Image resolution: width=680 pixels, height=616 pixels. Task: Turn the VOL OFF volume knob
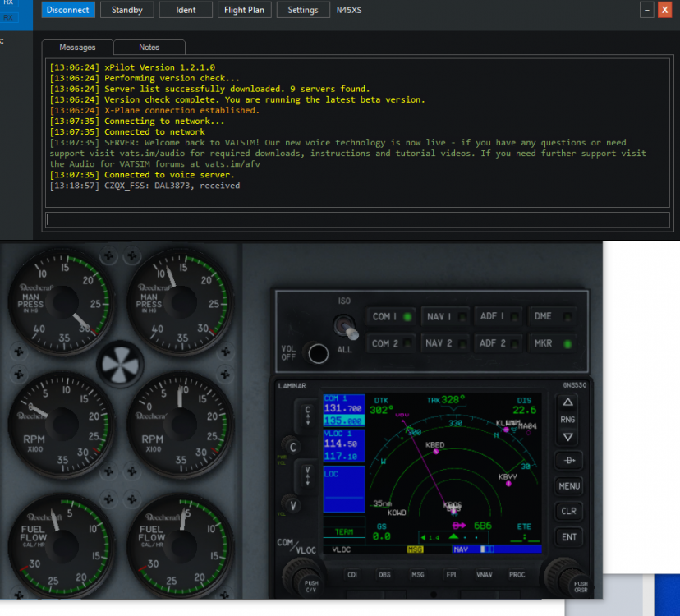[x=319, y=352]
